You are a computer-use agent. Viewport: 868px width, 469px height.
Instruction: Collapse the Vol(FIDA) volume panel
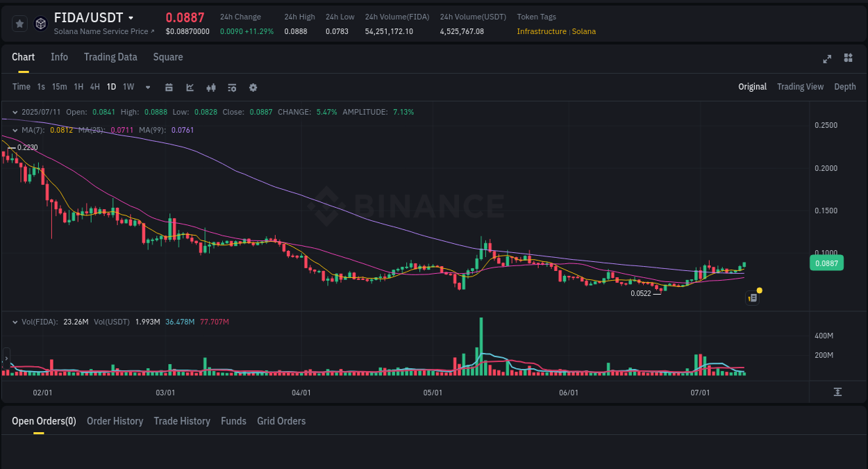coord(15,321)
